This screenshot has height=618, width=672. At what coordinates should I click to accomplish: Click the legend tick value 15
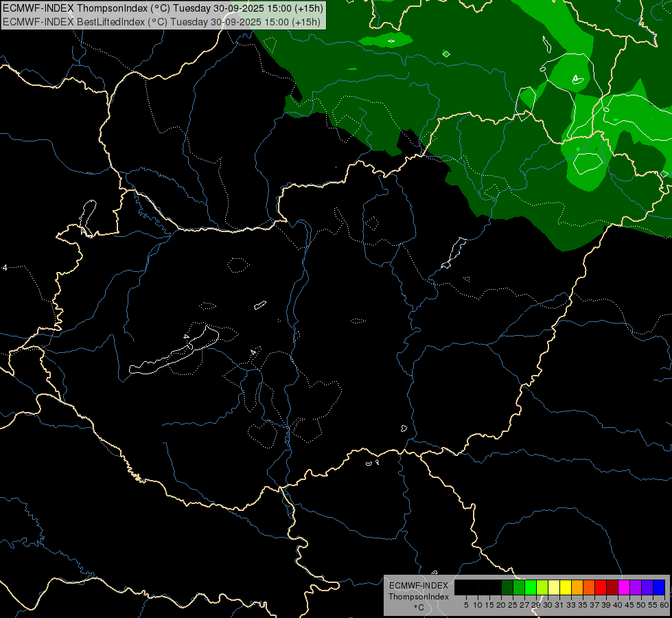489,605
